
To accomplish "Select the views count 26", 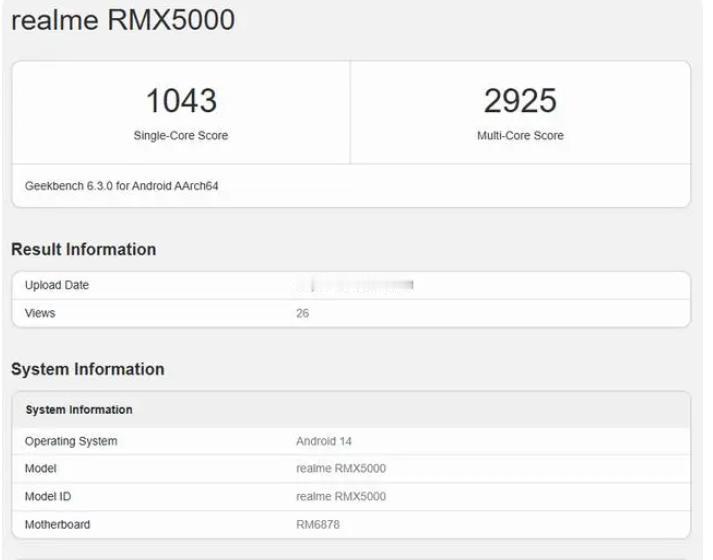I will pyautogui.click(x=302, y=313).
